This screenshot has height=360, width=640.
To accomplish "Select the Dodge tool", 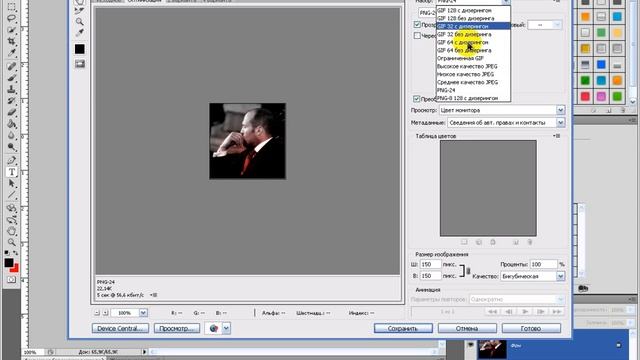I will (x=11, y=147).
